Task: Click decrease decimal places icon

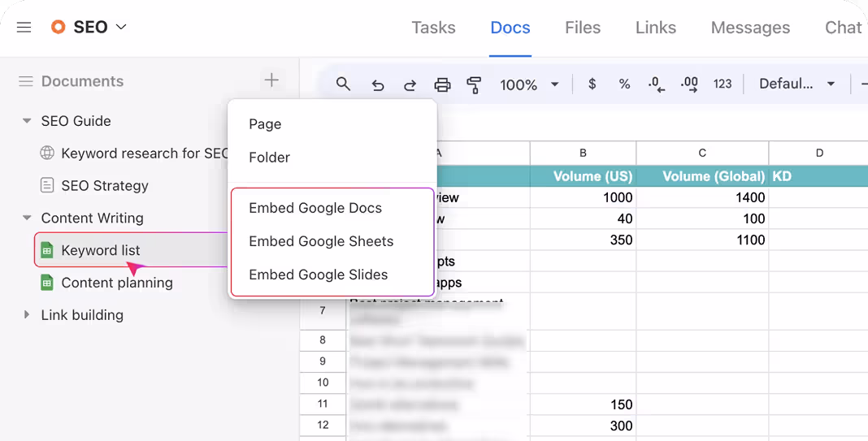Action: 656,84
